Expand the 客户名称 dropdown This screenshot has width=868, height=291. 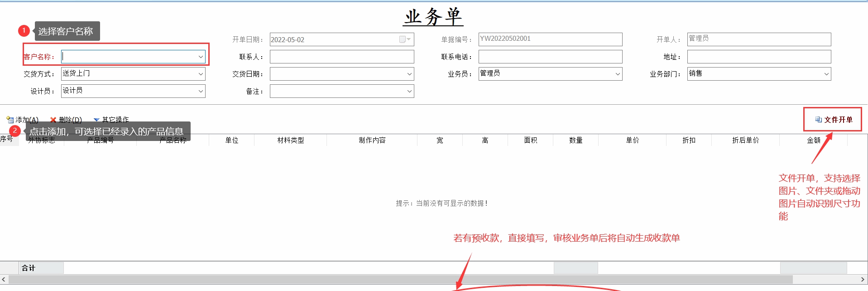coord(201,57)
